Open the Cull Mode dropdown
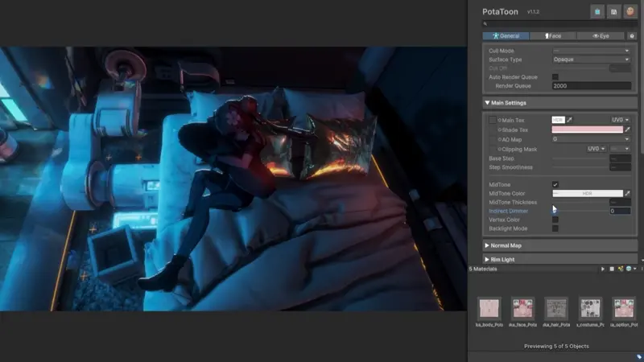Image resolution: width=644 pixels, height=362 pixels. pyautogui.click(x=592, y=51)
